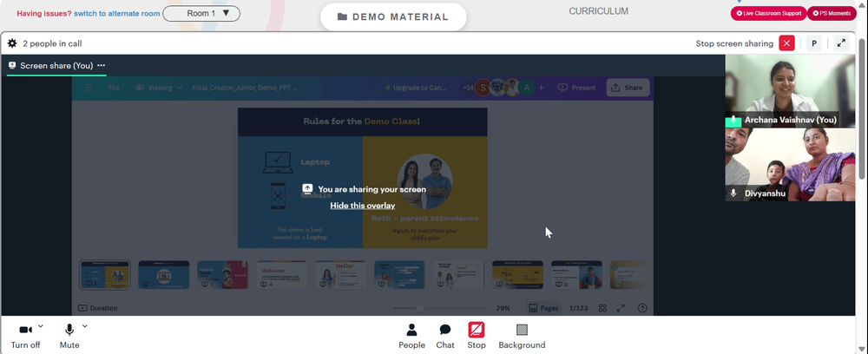Screen dimensions: 868x354
Task: Open File menu in shared Canva
Action: click(114, 88)
